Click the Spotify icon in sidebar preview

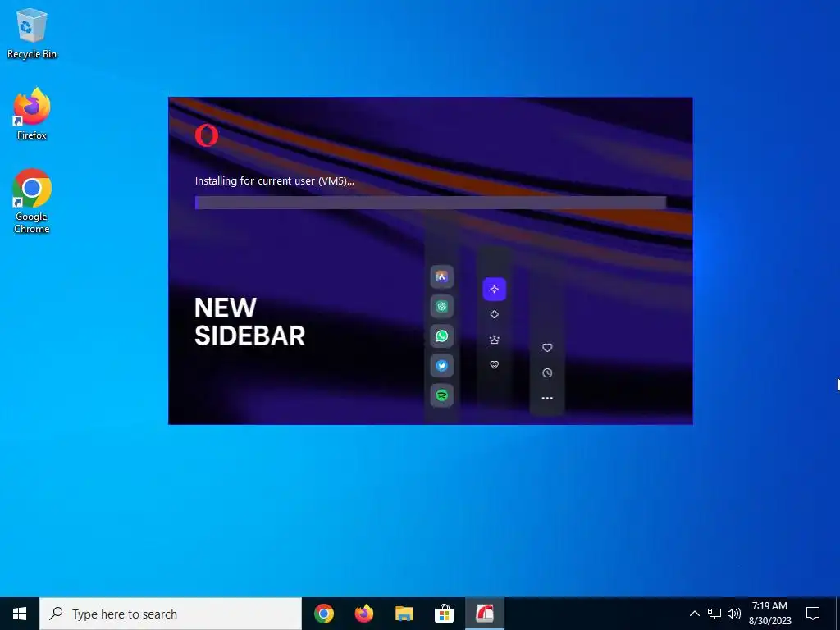[441, 395]
